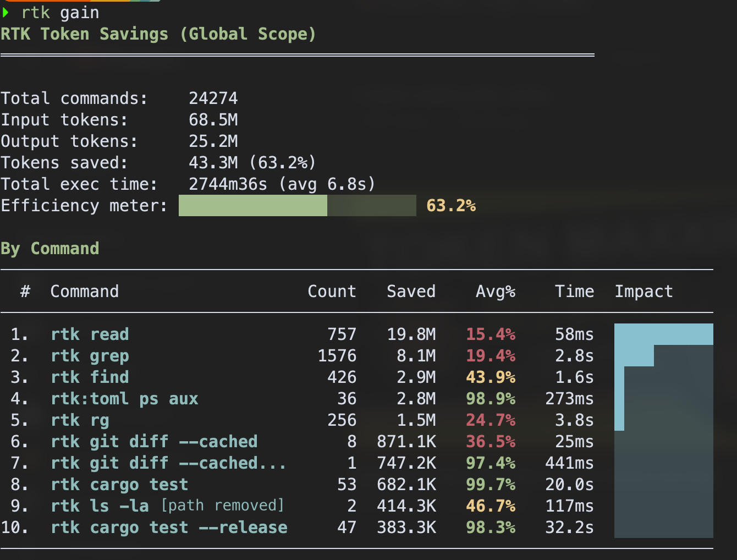Click the "Saved" column header

click(x=411, y=292)
